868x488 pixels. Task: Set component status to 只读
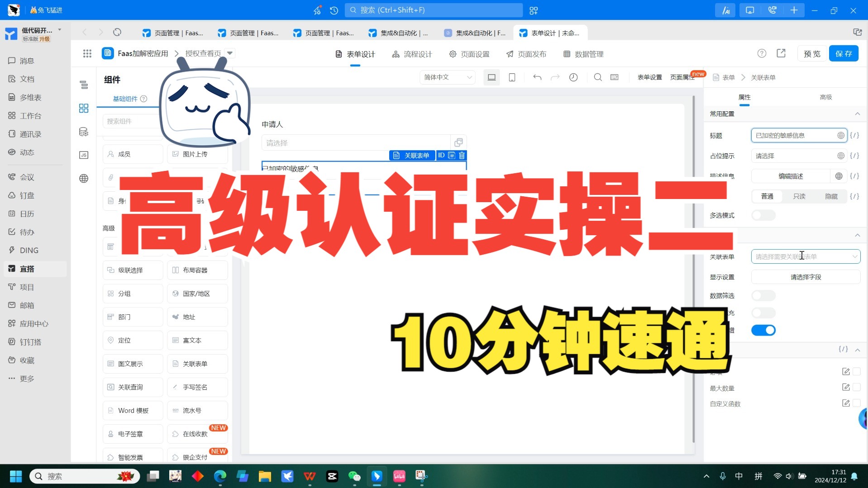799,196
